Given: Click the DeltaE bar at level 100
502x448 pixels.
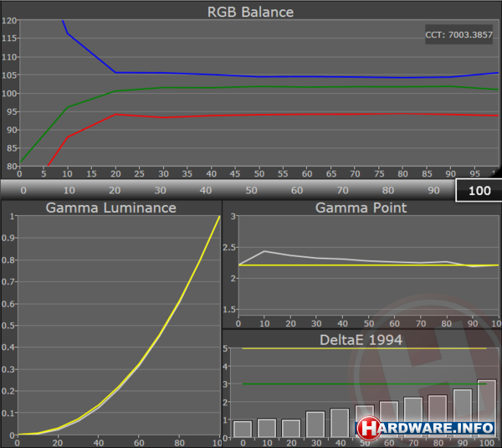Looking at the screenshot, I should pyautogui.click(x=487, y=409).
